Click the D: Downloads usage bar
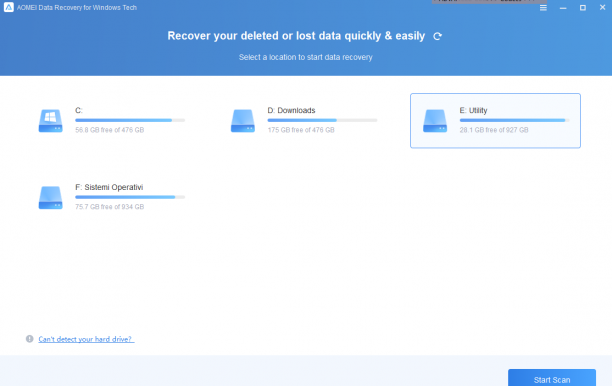This screenshot has width=612, height=386. [x=322, y=120]
